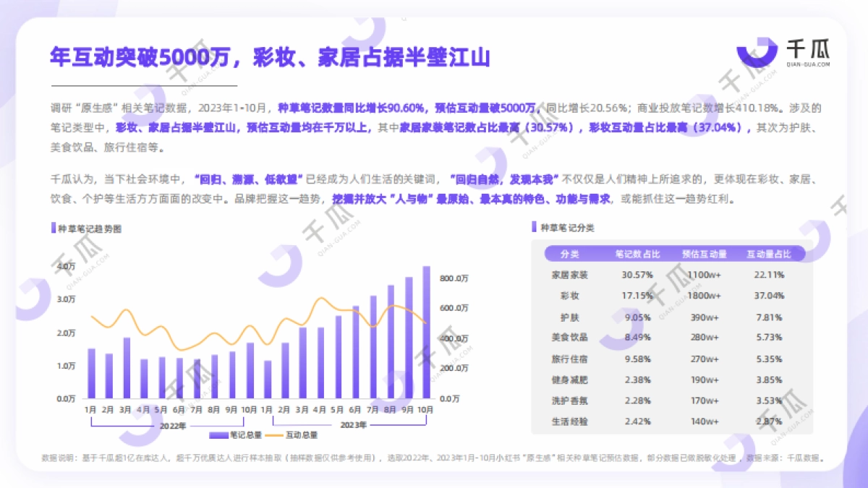Select the purple square icon beside 种草笔记分类
Image resolution: width=868 pixels, height=488 pixels.
532,226
